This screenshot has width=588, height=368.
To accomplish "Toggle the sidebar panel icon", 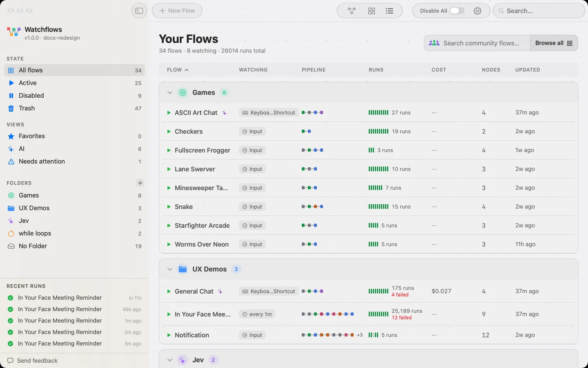I will (139, 11).
